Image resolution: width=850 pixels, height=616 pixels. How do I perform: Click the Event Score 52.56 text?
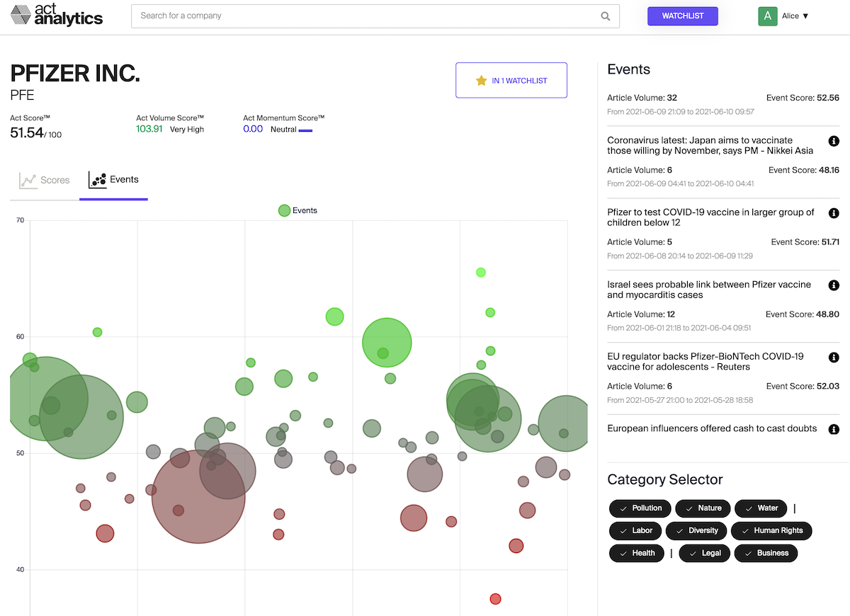tap(803, 98)
